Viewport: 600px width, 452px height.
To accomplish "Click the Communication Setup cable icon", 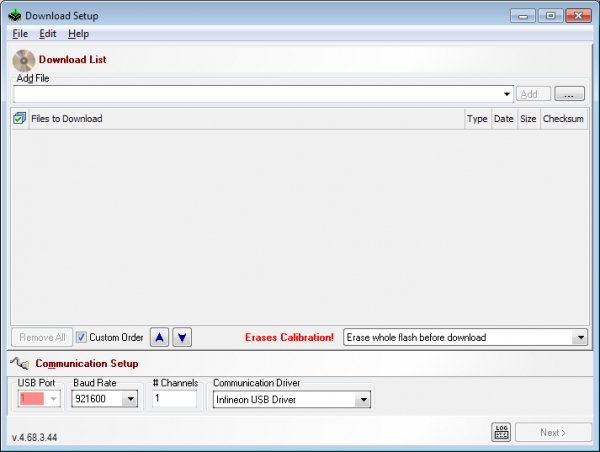I will (x=20, y=363).
